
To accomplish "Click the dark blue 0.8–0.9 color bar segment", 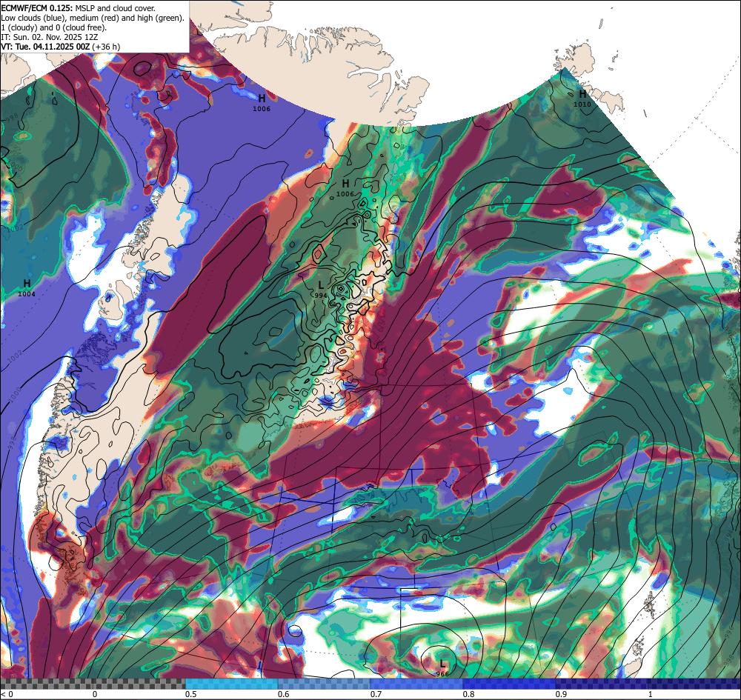I will 510,684.
